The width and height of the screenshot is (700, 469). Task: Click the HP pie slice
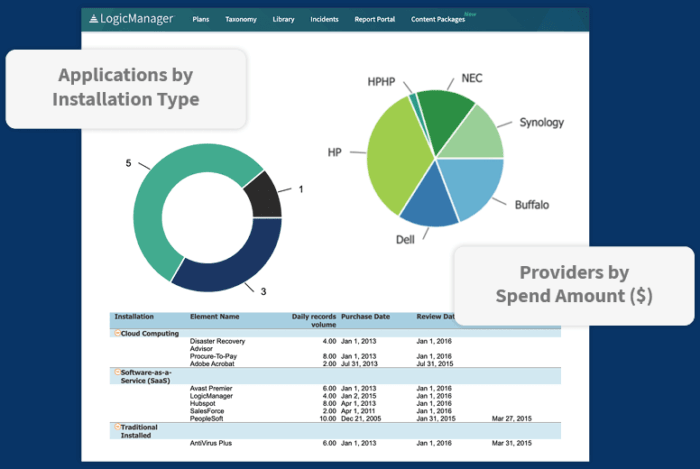point(393,156)
